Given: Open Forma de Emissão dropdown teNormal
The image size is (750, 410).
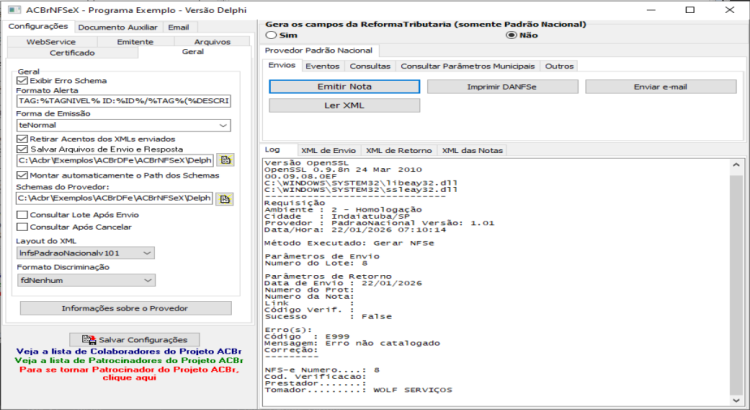Looking at the screenshot, I should point(123,125).
